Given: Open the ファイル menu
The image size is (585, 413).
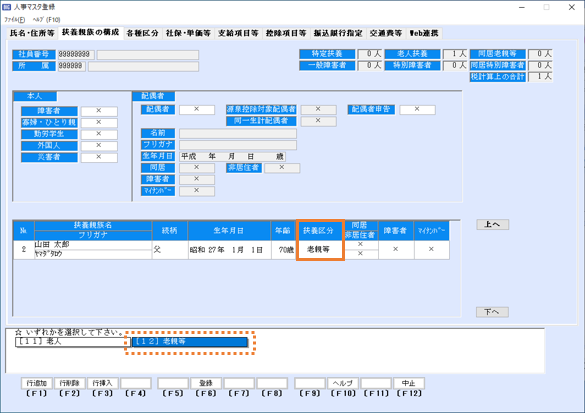Looking at the screenshot, I should tap(15, 19).
